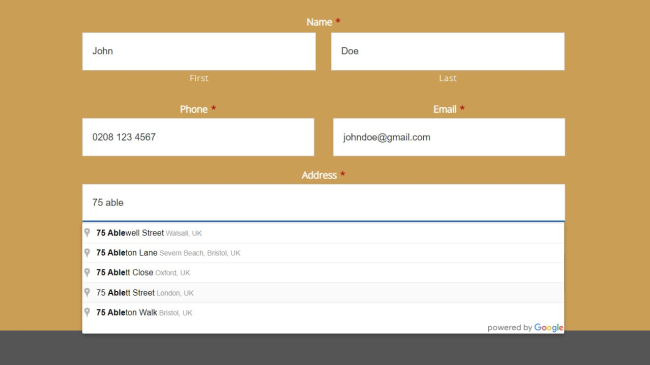Click the Email label text

pos(445,109)
